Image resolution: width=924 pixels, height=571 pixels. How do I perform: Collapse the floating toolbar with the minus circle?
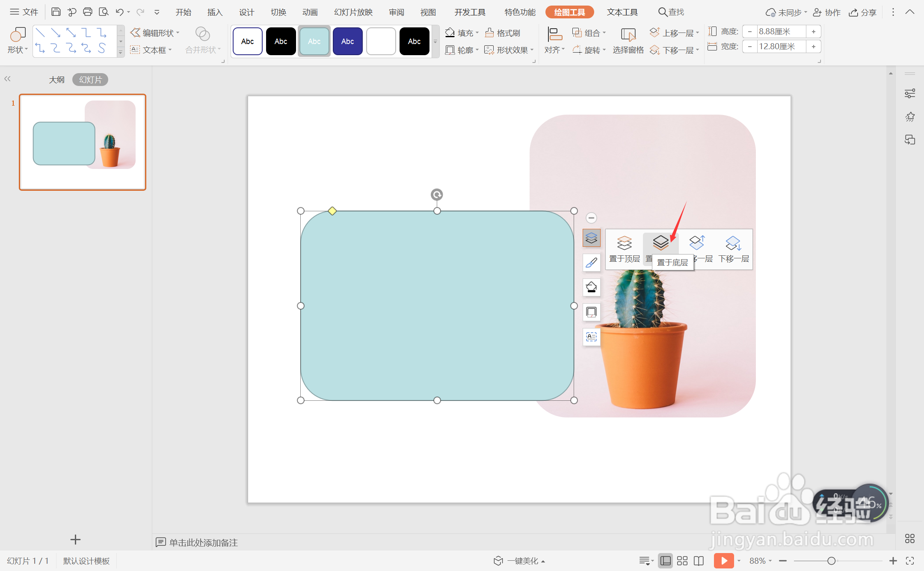pyautogui.click(x=591, y=218)
